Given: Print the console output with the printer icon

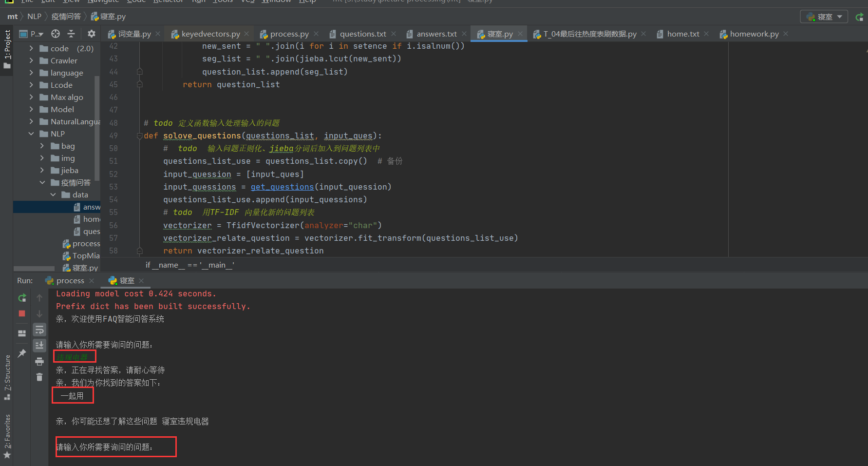Looking at the screenshot, I should point(39,361).
